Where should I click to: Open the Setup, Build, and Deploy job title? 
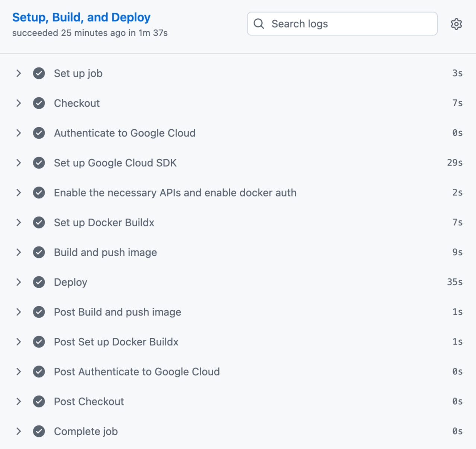tap(81, 17)
